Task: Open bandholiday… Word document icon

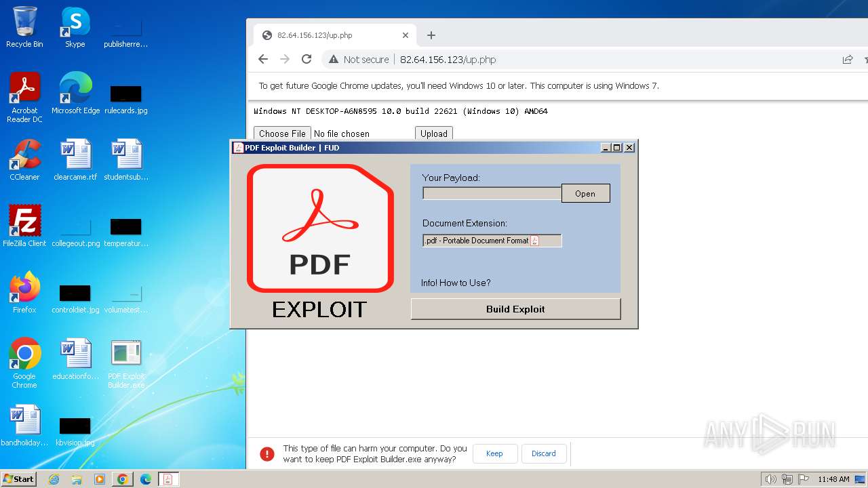Action: point(24,426)
